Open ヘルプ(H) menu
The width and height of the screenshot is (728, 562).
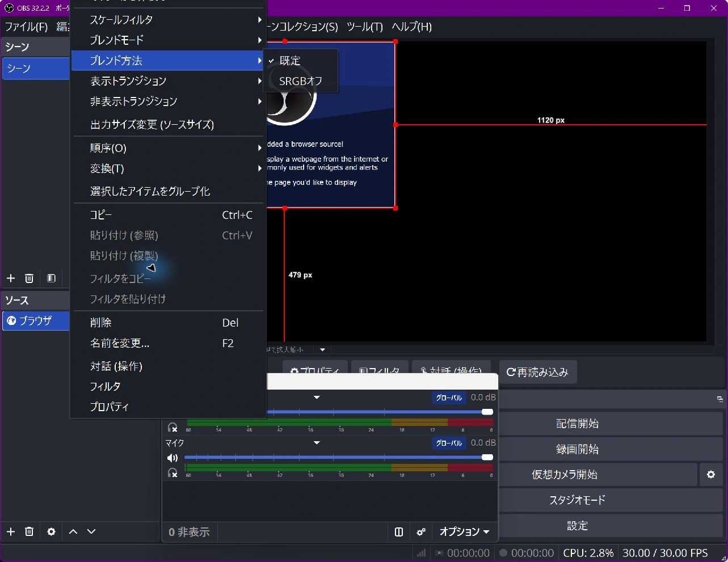pos(411,27)
